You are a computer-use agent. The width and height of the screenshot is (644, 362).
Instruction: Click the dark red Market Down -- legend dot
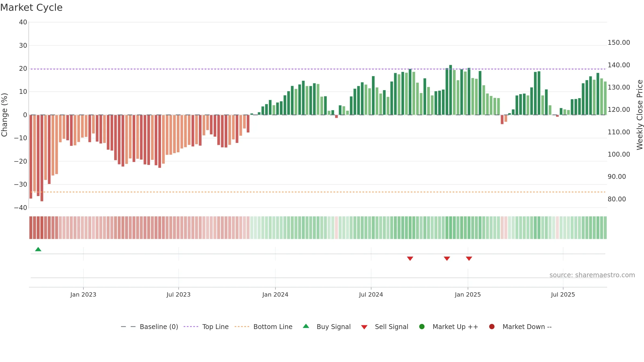tap(492, 327)
